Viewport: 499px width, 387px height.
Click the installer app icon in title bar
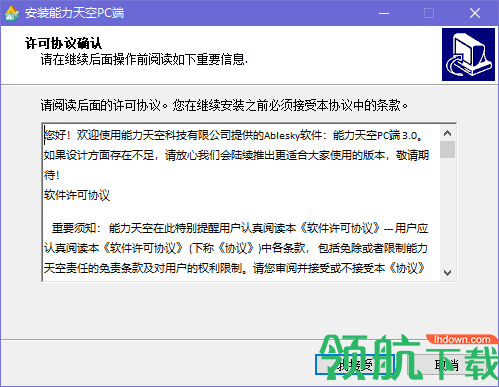click(12, 13)
